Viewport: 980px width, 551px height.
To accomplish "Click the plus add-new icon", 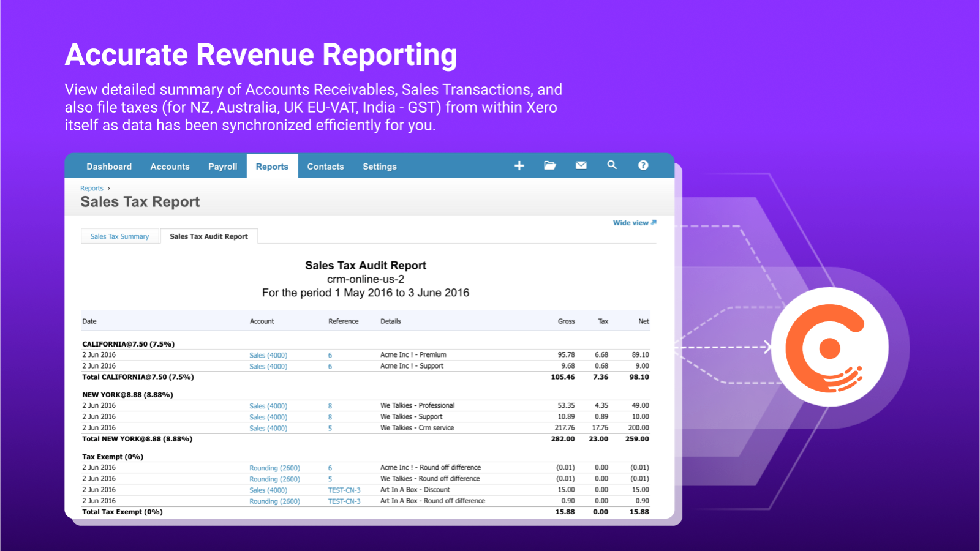I will 519,166.
